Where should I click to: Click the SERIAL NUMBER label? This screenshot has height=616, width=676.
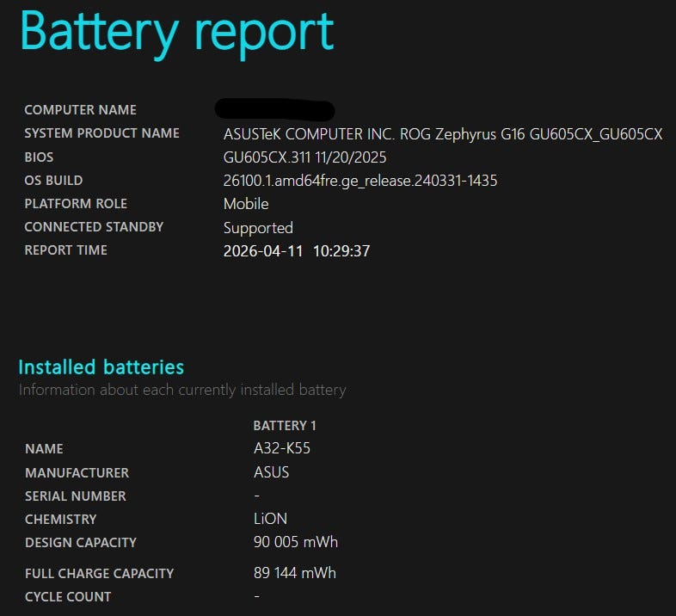click(x=76, y=496)
